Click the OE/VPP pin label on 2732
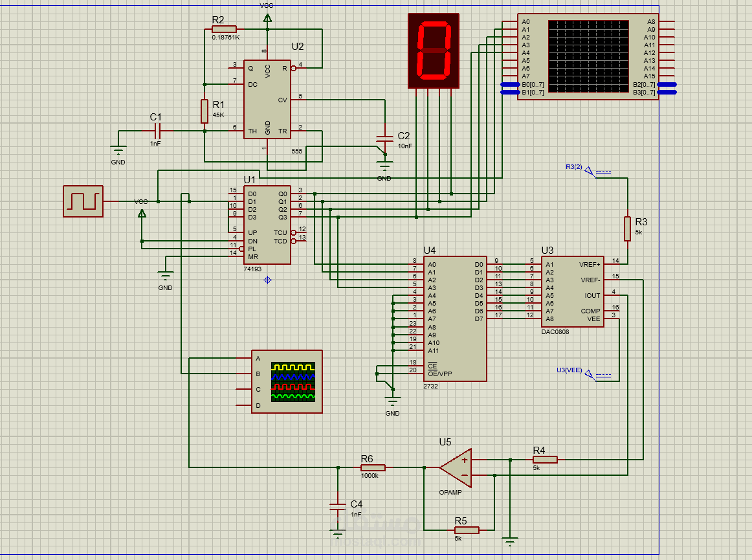 [x=440, y=374]
